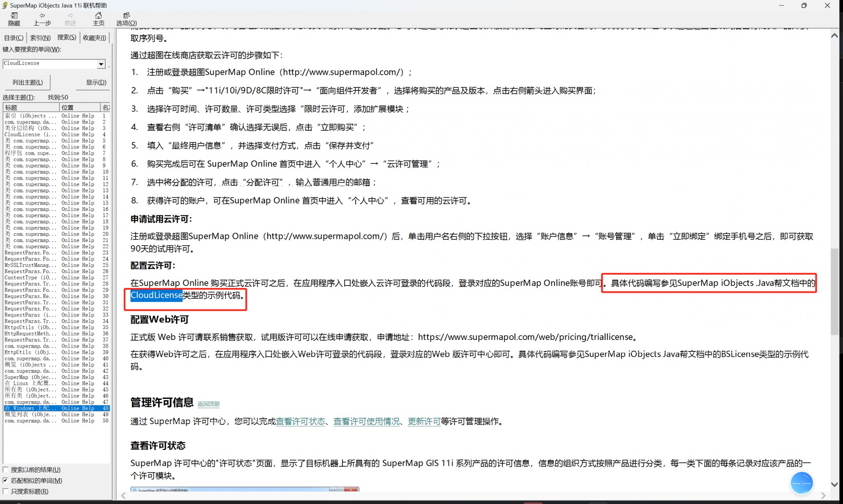Select result row 49 概览列表
843x504 pixels.
tap(57, 414)
